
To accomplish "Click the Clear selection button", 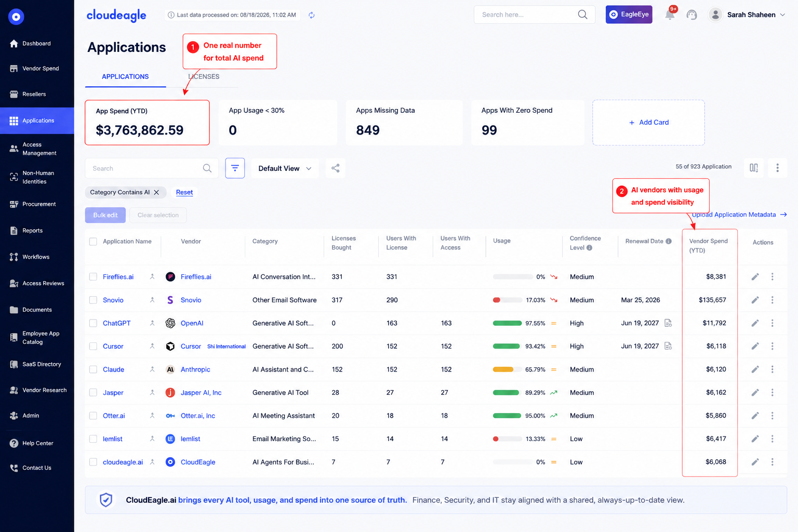I will (x=158, y=215).
